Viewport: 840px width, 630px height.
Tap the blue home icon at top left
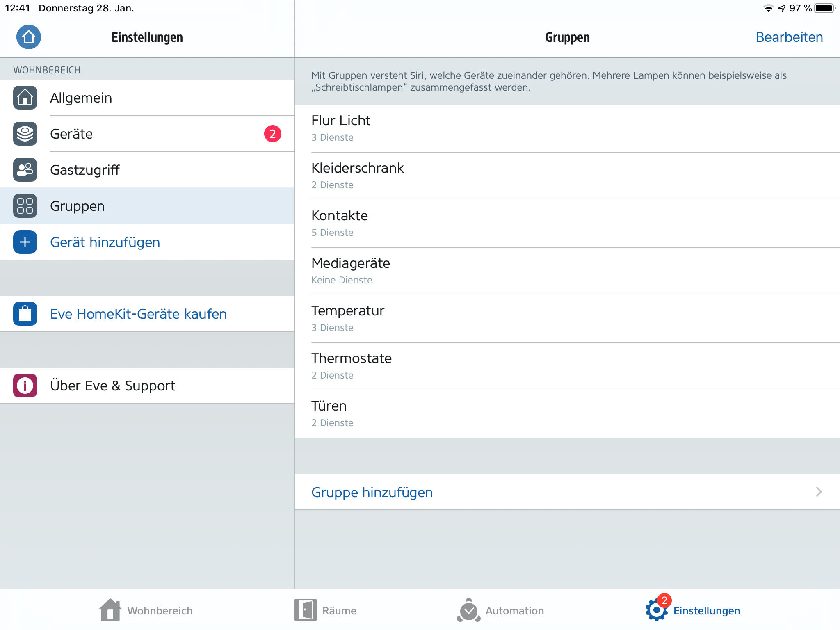click(28, 37)
